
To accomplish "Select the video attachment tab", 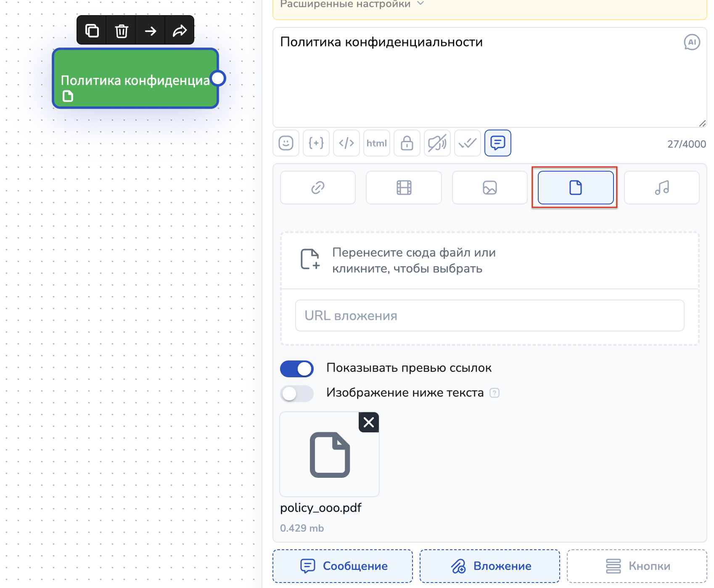I will 404,188.
